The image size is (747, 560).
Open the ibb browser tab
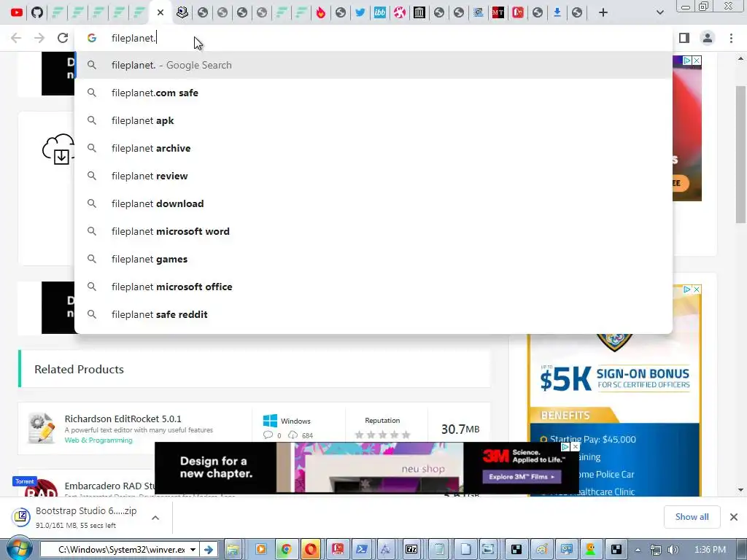coord(379,12)
